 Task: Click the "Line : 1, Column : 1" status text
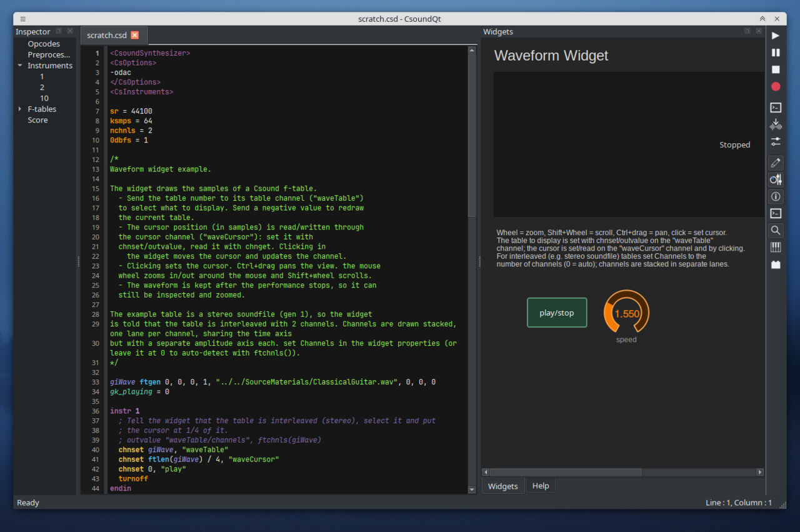point(738,503)
